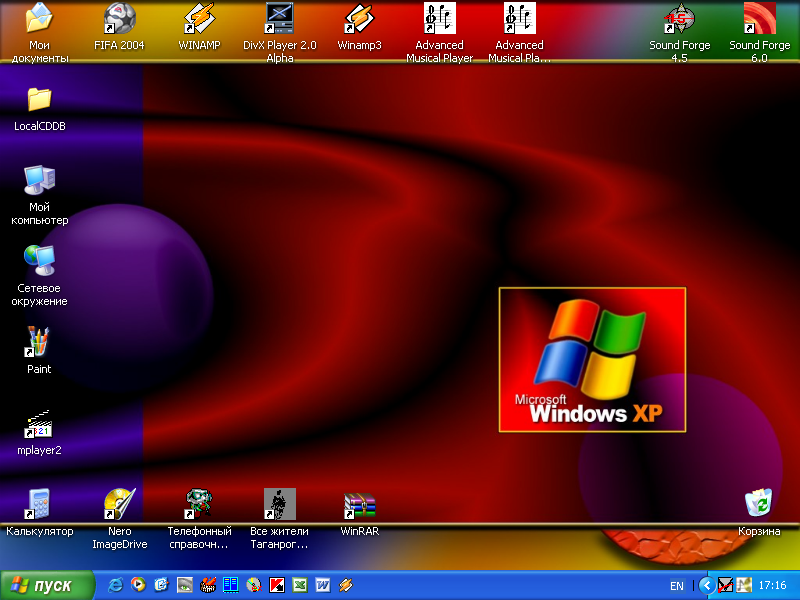Screen dimensions: 800x600
Task: Expand hidden tray icons with the arrow
Action: pos(707,585)
